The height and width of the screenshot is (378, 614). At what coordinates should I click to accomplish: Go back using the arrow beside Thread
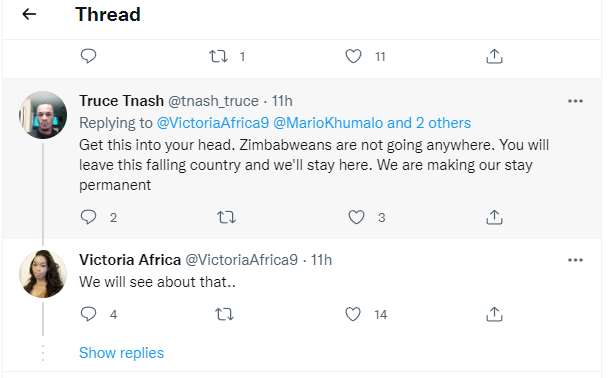pos(29,14)
